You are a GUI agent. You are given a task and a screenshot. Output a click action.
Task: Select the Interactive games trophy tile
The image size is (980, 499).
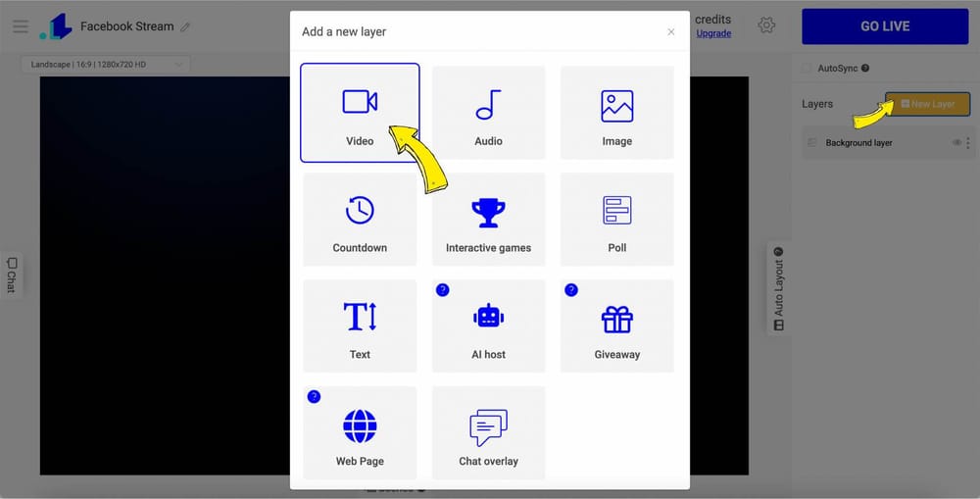point(488,220)
